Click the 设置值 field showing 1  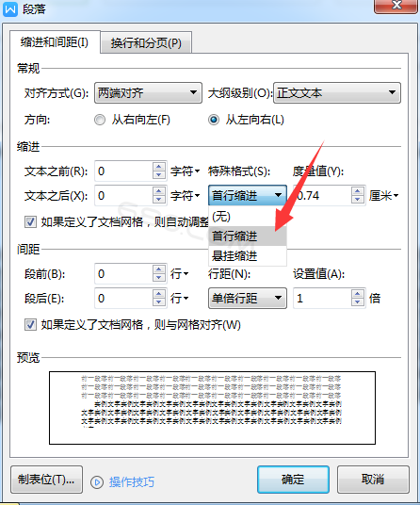tap(322, 299)
